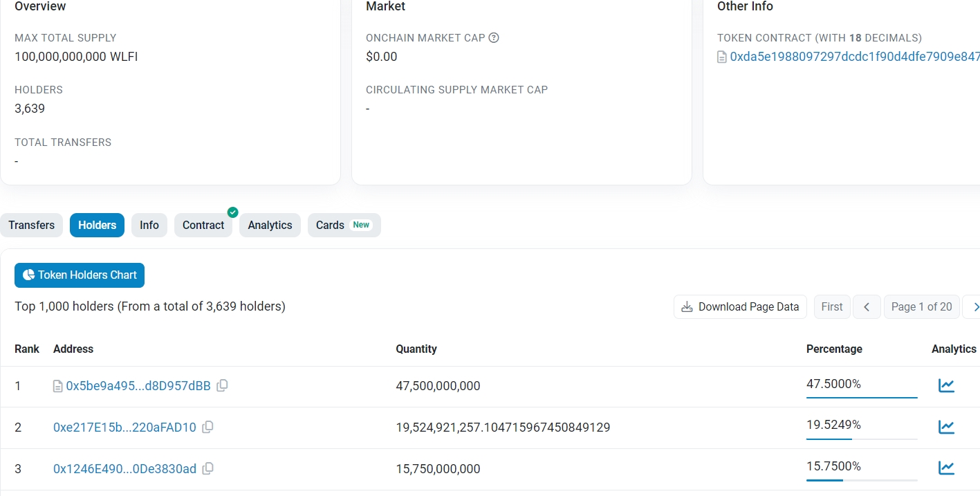
Task: Open token contract 0xda5e1988097297dcdc1f90d4dfe7909e847 link
Action: pyautogui.click(x=855, y=57)
